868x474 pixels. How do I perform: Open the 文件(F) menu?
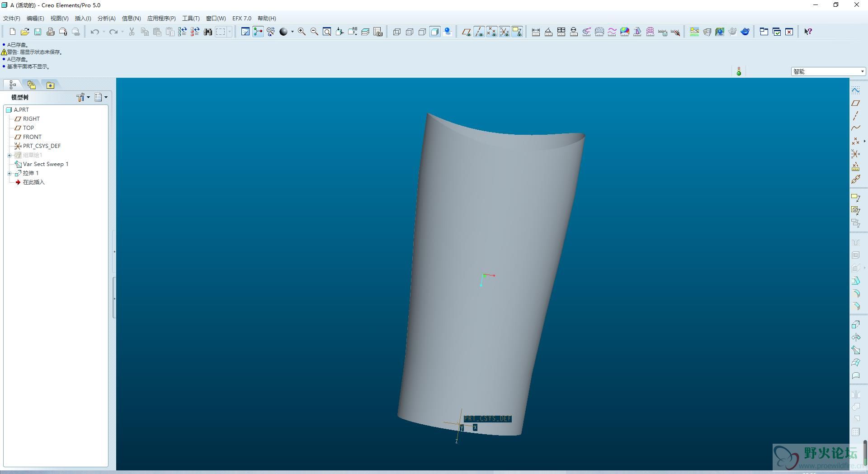(x=12, y=19)
